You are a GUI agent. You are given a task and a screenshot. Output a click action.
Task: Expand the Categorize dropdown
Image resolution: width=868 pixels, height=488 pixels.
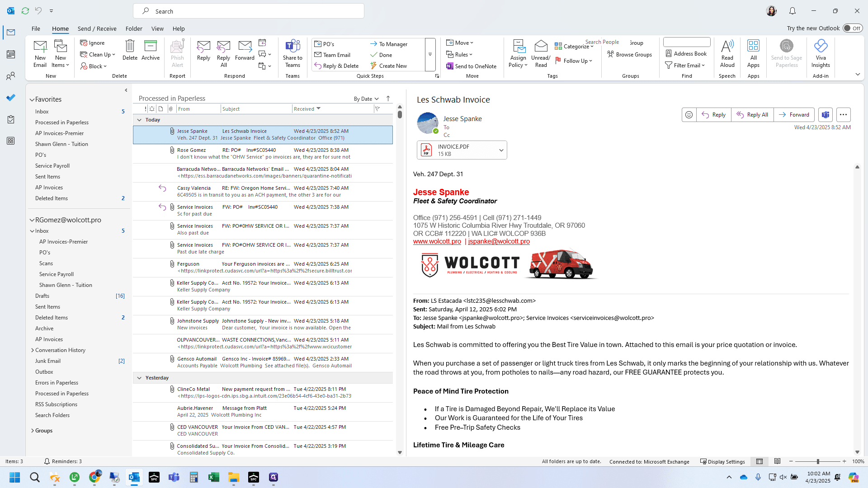click(574, 46)
